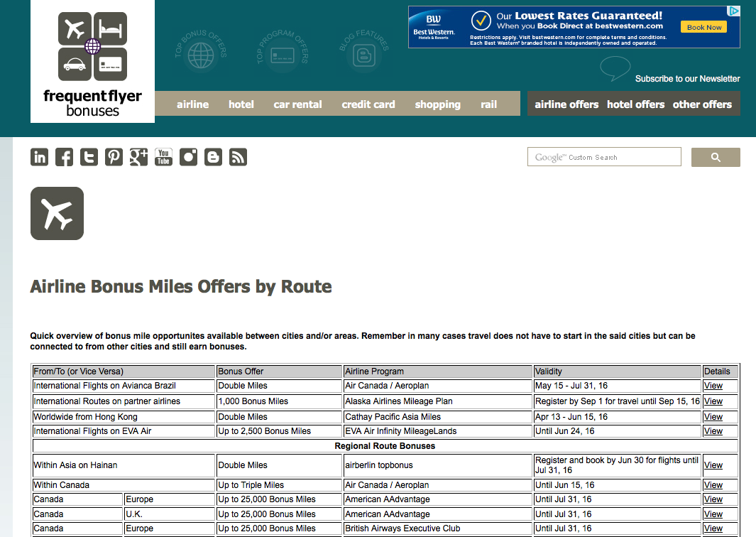Open the Pinterest social icon
The height and width of the screenshot is (537, 756).
coord(114,157)
